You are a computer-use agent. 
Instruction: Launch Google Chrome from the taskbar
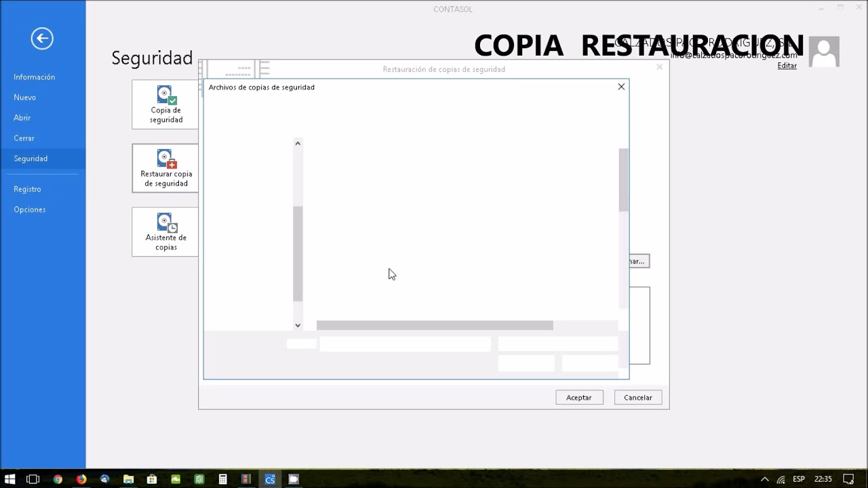(58, 479)
